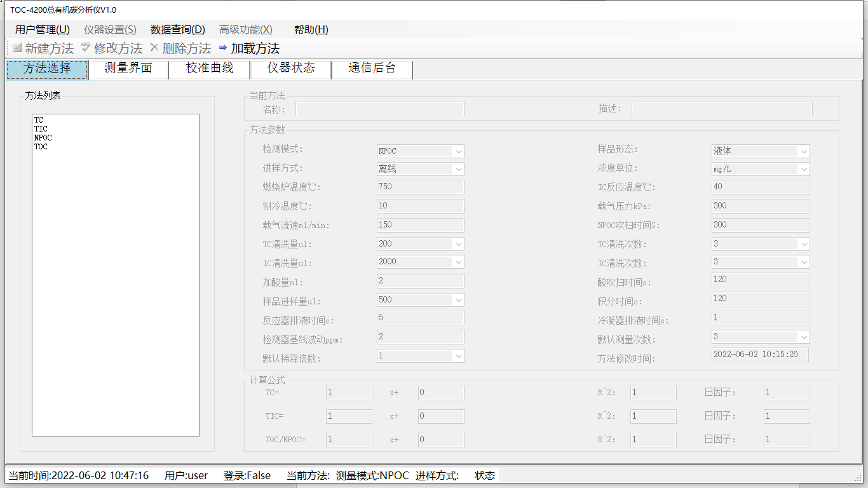Open the 数据查询(D) menu
Screen dimensions: 868x488
(x=178, y=29)
